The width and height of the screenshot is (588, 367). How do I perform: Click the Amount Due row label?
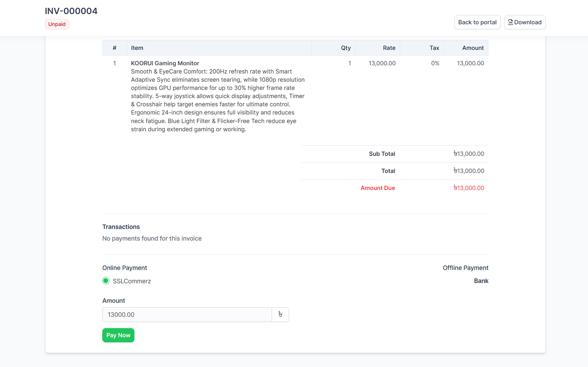[x=378, y=187]
